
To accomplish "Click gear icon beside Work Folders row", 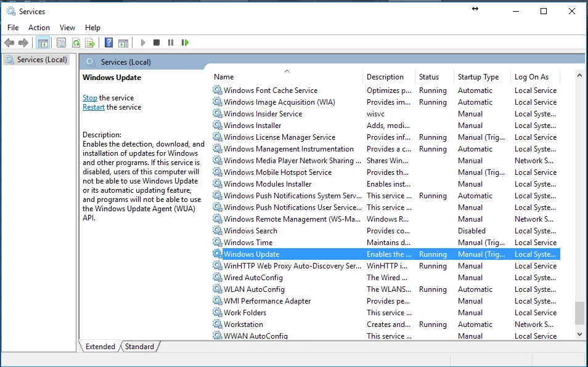I will [217, 313].
